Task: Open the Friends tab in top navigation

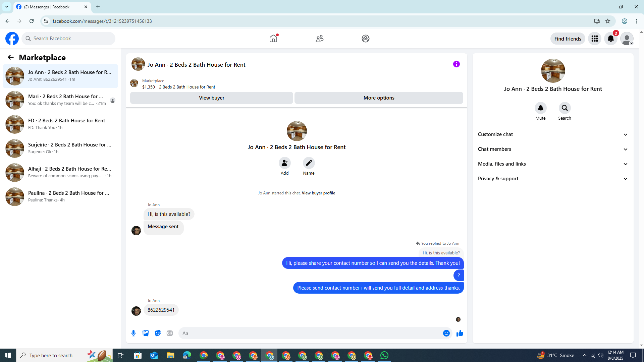Action: tap(319, 39)
